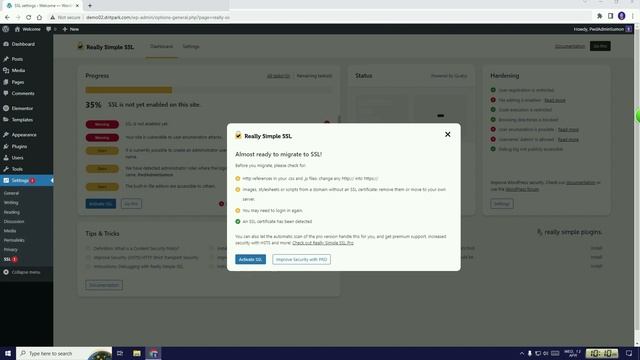Click Improve Security with PRO button
Screen dimensions: 640x360
click(301, 259)
